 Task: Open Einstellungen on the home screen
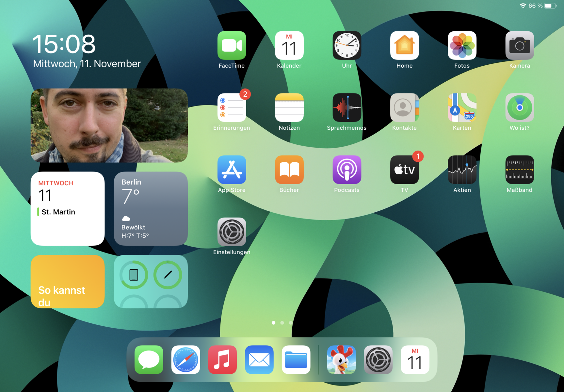tap(232, 232)
